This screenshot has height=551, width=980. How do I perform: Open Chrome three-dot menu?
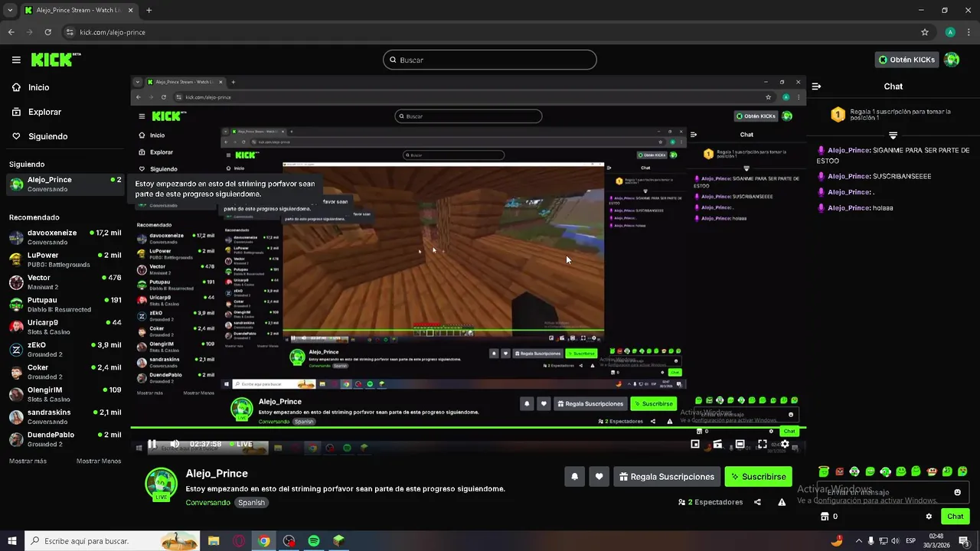pos(968,32)
